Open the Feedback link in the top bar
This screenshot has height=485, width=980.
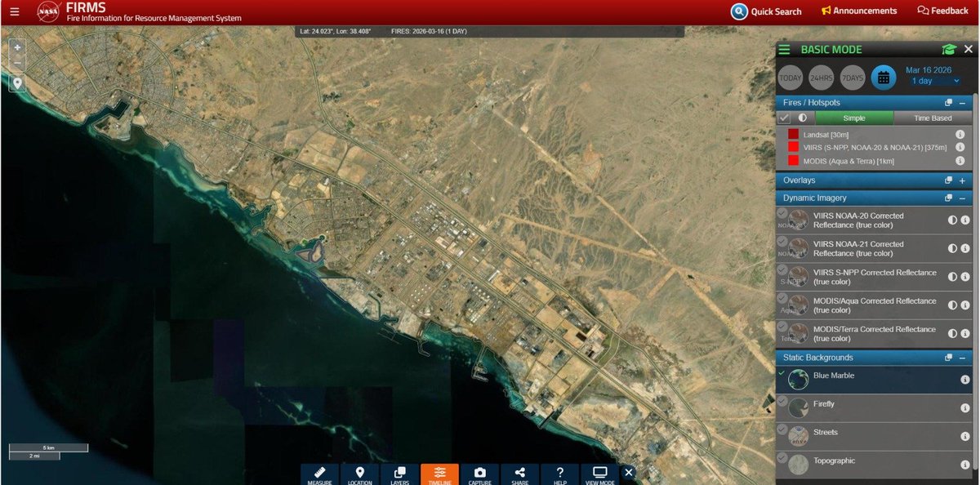[x=942, y=11]
